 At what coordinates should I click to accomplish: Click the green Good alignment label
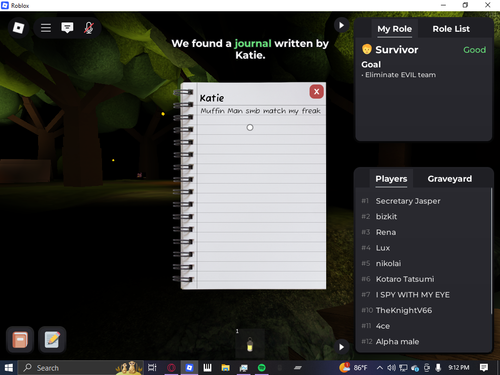point(474,50)
